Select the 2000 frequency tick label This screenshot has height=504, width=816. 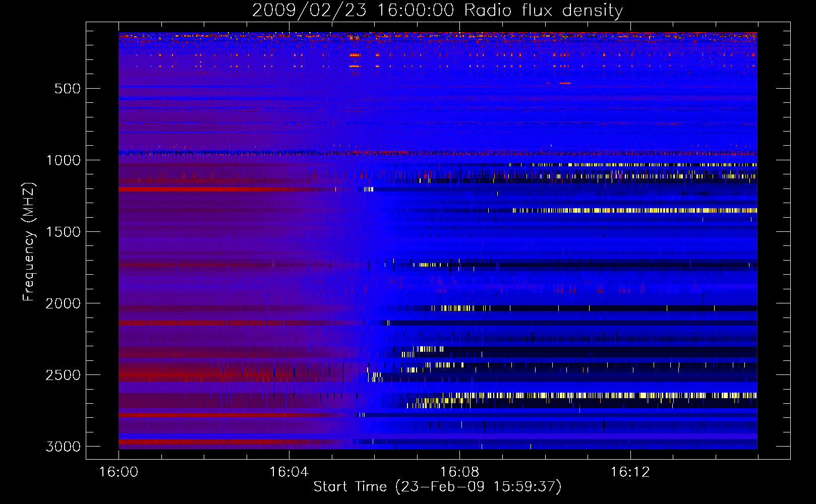(63, 303)
